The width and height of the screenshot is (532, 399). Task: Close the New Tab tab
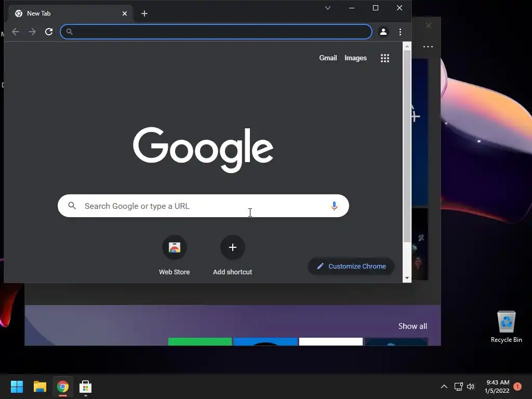(125, 14)
